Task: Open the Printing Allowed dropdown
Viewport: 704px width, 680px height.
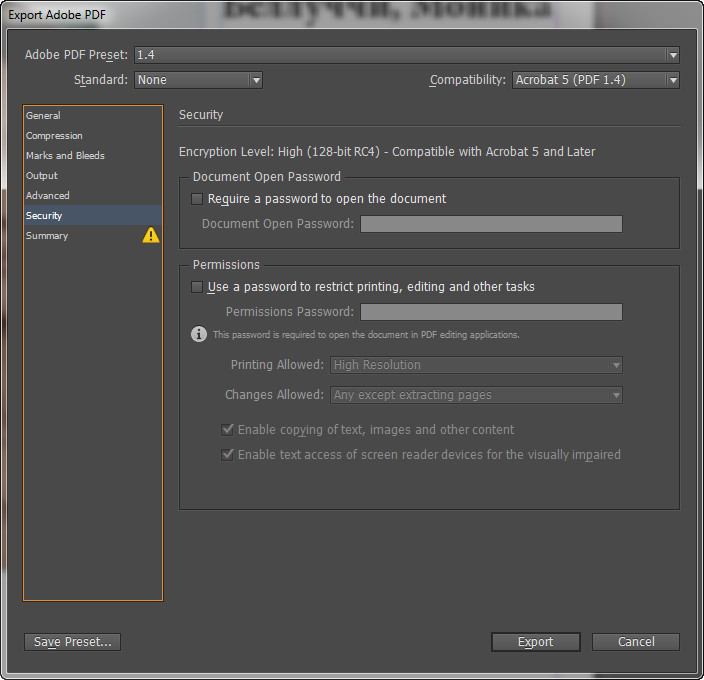Action: (476, 365)
